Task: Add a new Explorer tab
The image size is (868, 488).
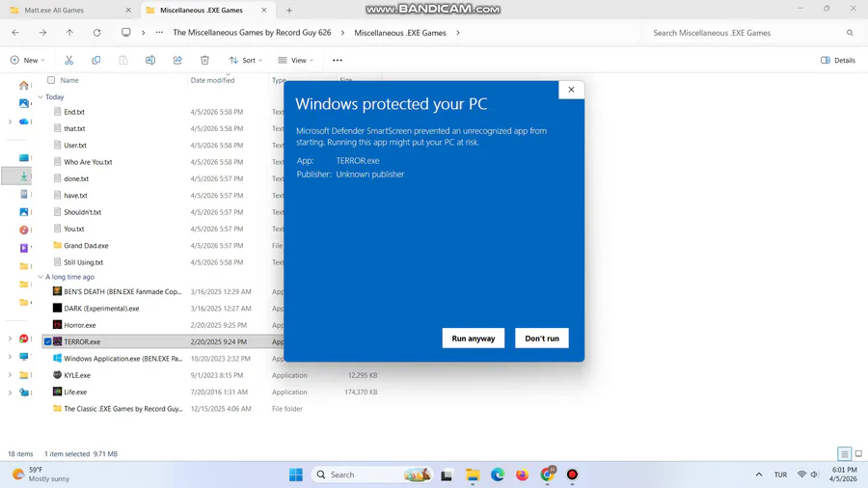Action: [289, 10]
